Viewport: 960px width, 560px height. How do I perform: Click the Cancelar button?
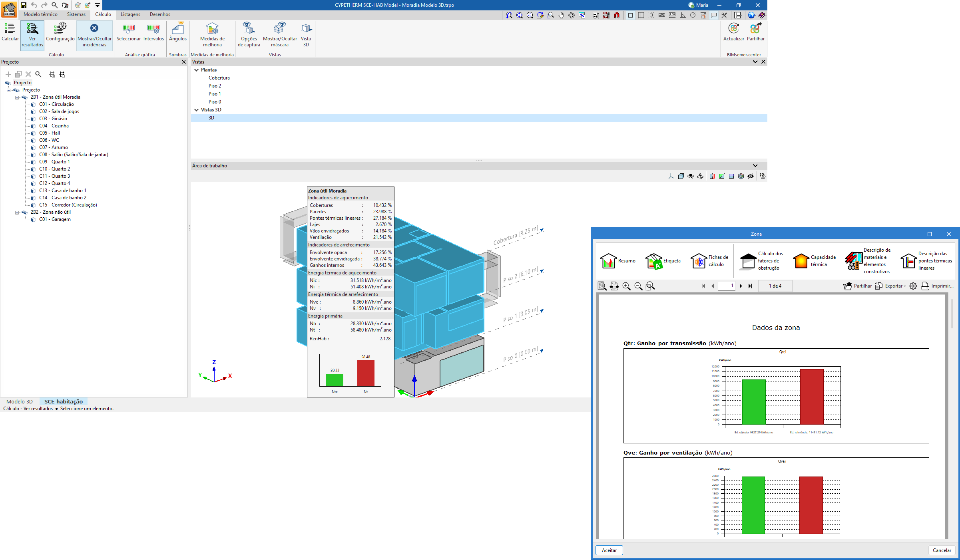[x=941, y=550]
